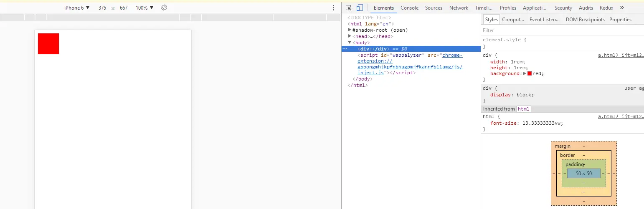Edit the width: 1rem value

(x=517, y=61)
